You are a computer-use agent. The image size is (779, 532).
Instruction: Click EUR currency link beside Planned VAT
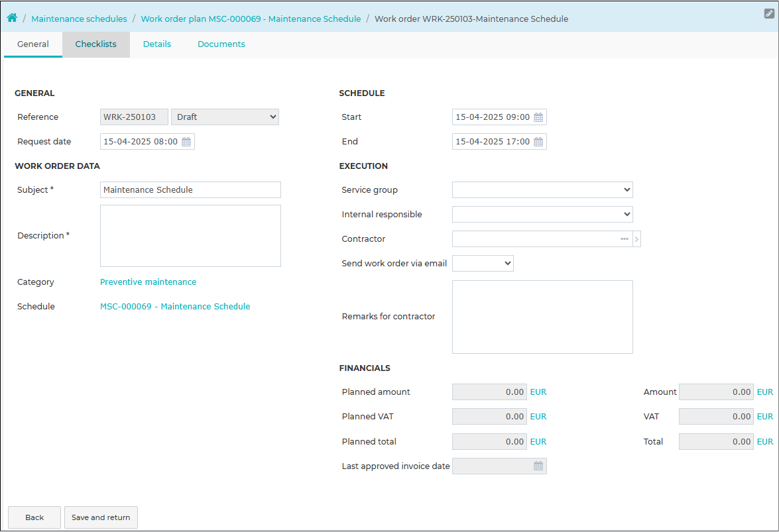click(538, 417)
